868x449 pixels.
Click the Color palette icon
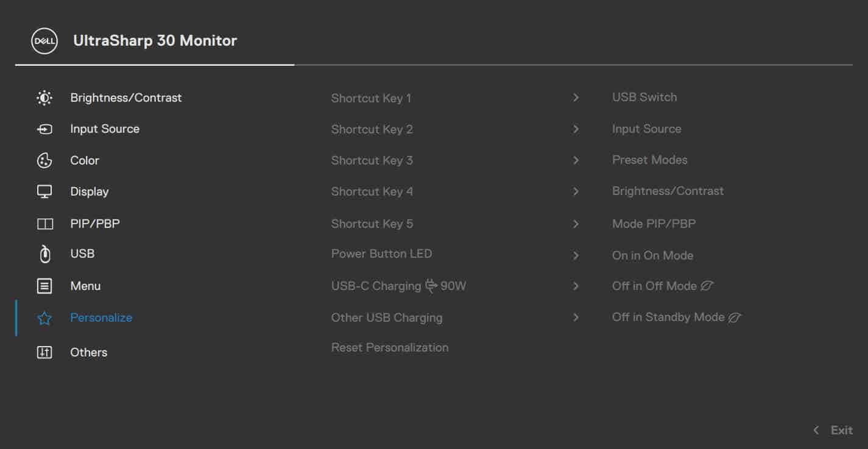[44, 160]
